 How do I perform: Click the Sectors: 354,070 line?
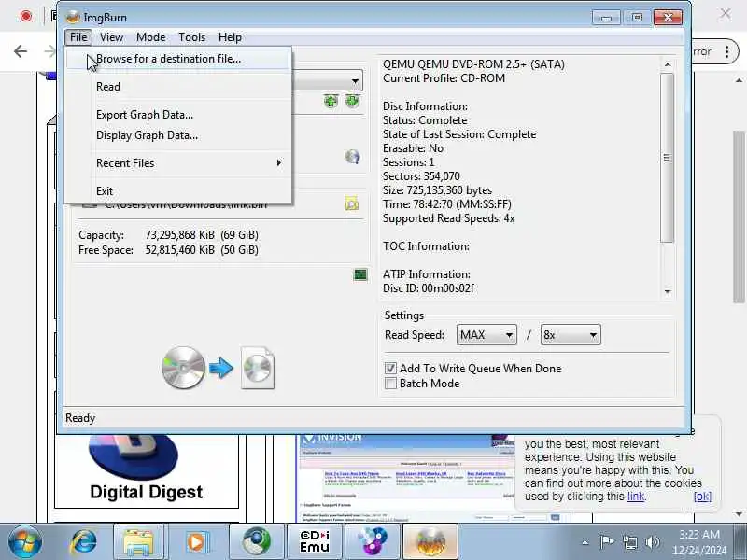pos(421,176)
